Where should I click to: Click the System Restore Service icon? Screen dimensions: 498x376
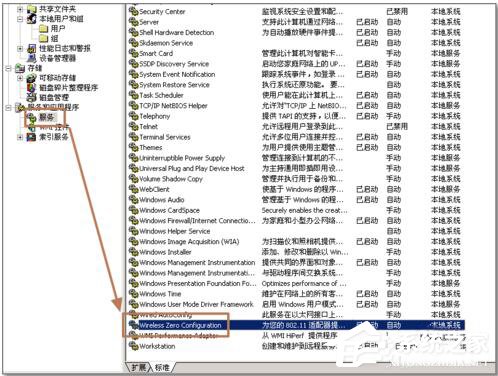[133, 84]
